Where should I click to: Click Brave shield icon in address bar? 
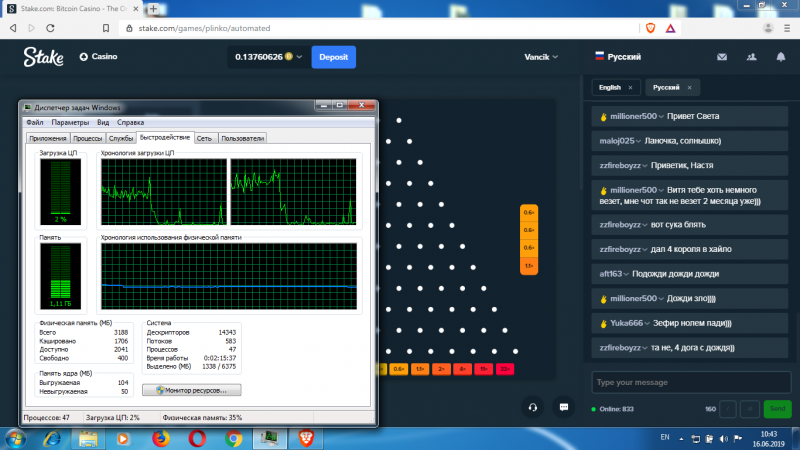pyautogui.click(x=651, y=28)
